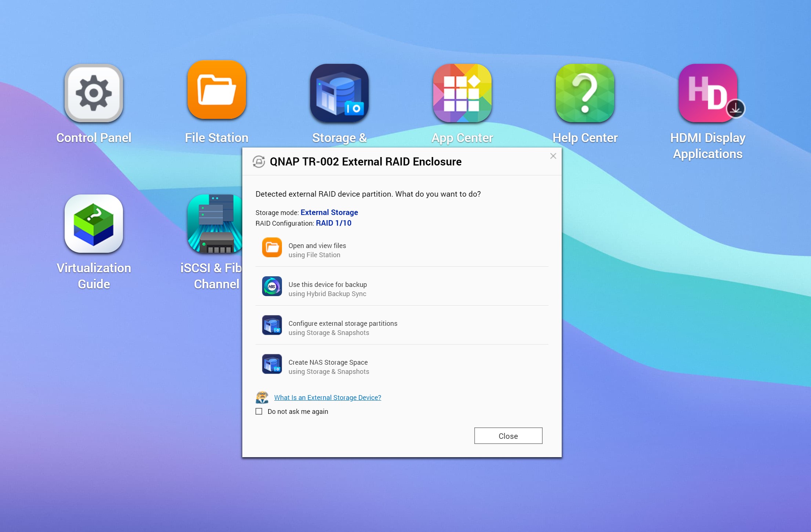Enable the Do not ask me again checkbox

point(259,412)
